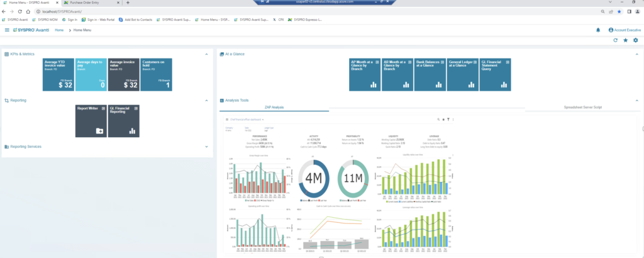Open the Add Bot to Contacts bookmark
The width and height of the screenshot is (644, 258).
(136, 20)
